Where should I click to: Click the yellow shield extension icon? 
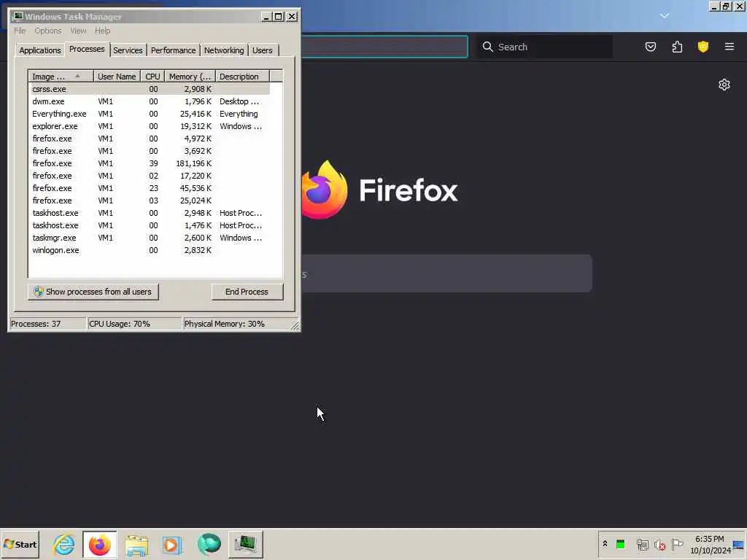pos(703,47)
